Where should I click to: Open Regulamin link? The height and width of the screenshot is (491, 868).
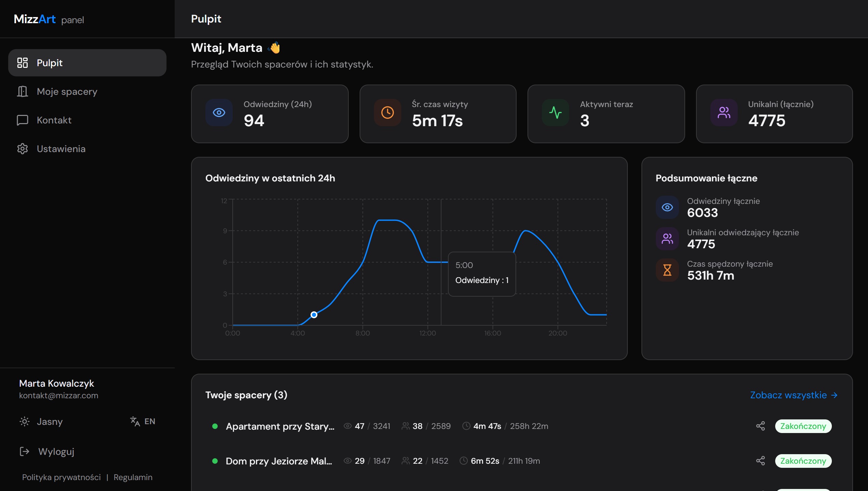click(x=133, y=477)
